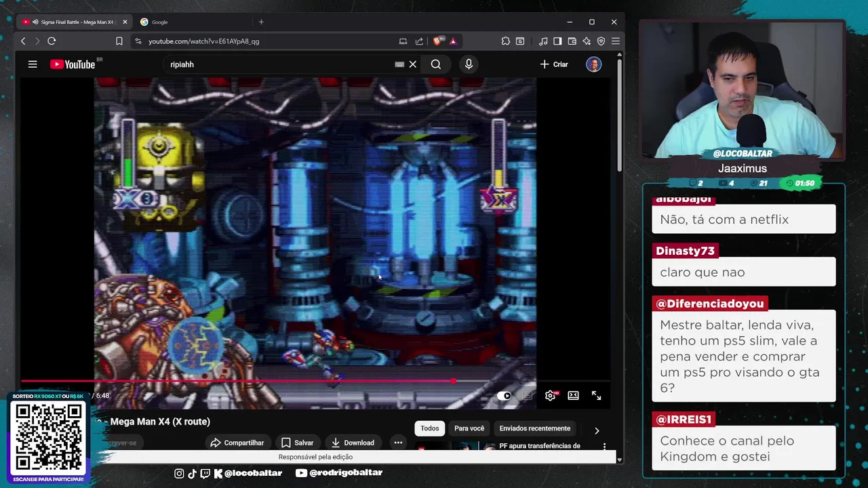Screen dimensions: 868x488
Task: Open the YouTube hamburger guide menu
Action: (33, 64)
